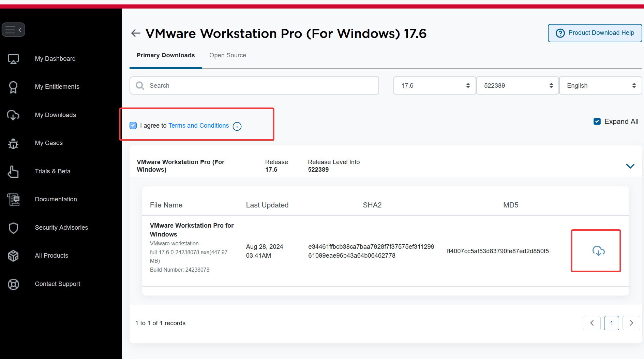Open My Dashboard icon
Viewport: 644px width, 359px height.
pyautogui.click(x=13, y=59)
